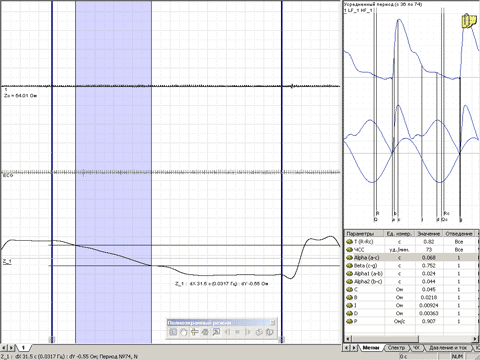480x360 pixels.
Task: Click the NUM indicator in status bar
Action: 457,356
